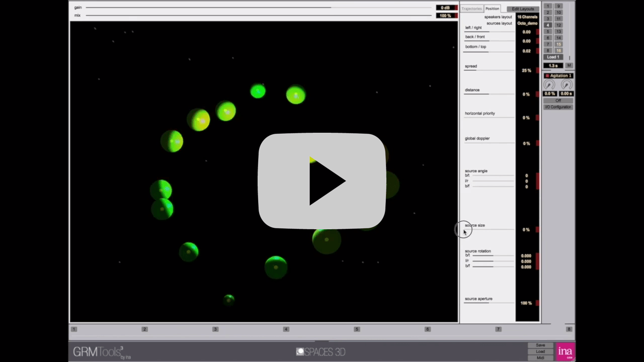Viewport: 644px width, 362px height.
Task: Select preset slot 16
Action: [x=558, y=51]
